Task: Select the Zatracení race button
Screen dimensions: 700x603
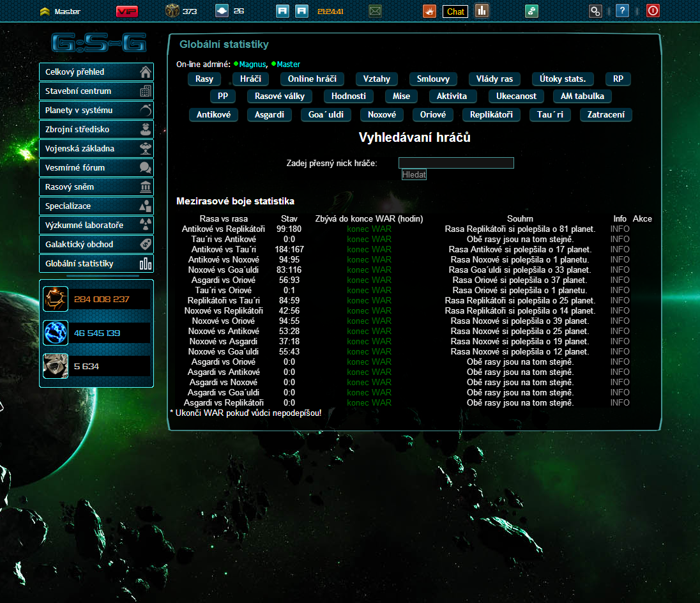Action: [x=606, y=115]
